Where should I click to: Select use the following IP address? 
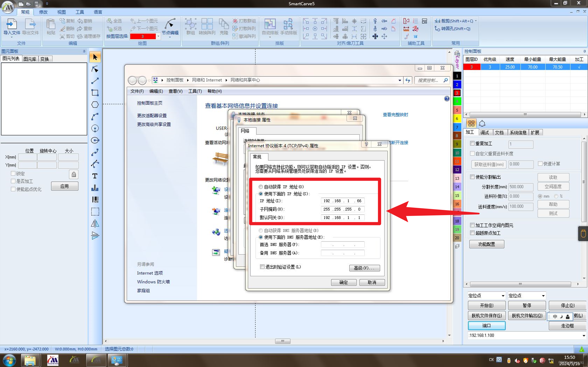(261, 194)
